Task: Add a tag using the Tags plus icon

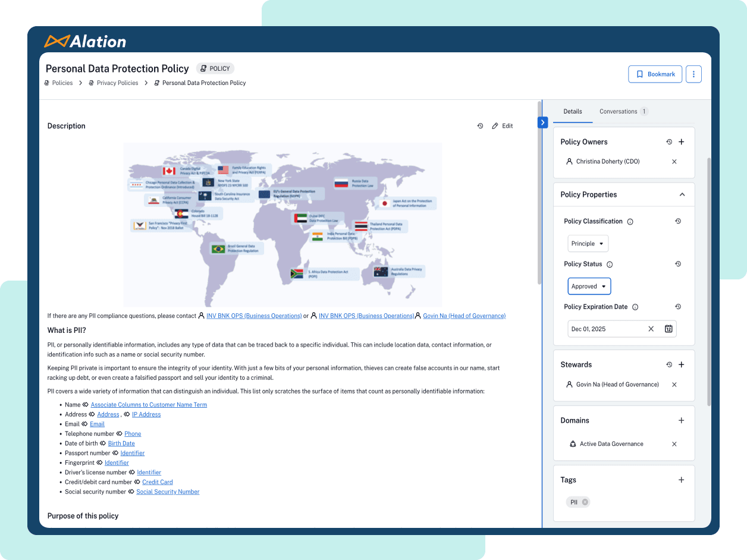Action: (x=682, y=480)
